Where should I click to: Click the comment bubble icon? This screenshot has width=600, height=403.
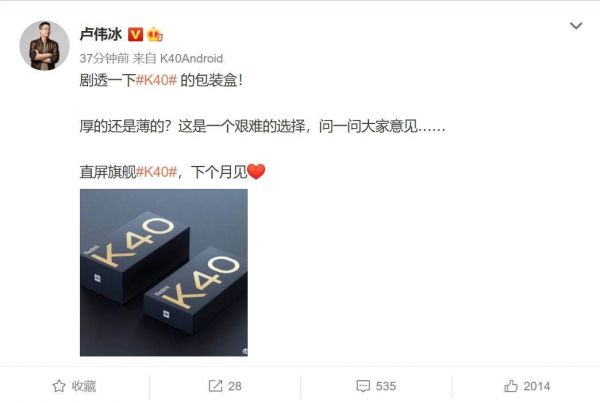click(x=363, y=386)
